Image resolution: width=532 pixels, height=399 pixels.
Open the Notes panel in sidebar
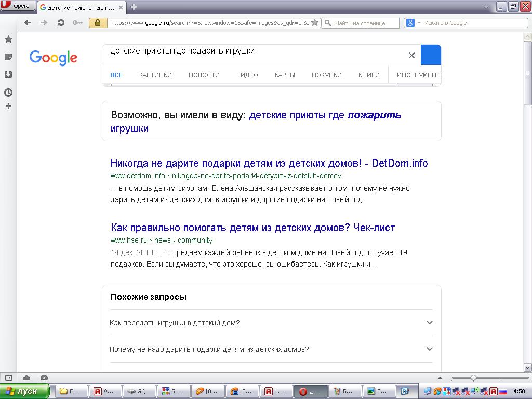point(8,57)
